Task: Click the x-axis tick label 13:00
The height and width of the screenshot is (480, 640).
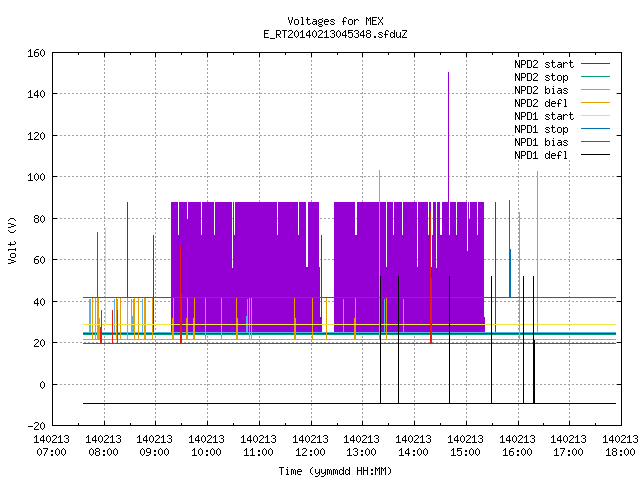Action: [x=362, y=452]
